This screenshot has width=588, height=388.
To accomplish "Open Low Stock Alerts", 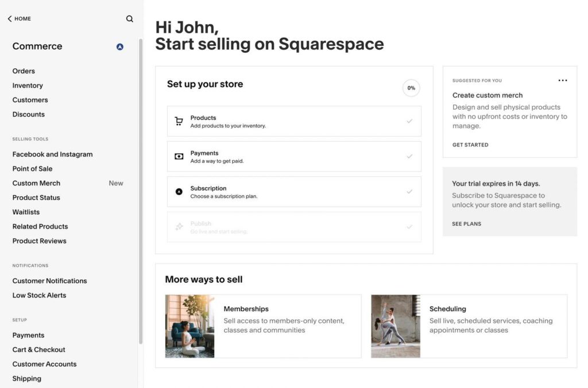I will coord(39,295).
